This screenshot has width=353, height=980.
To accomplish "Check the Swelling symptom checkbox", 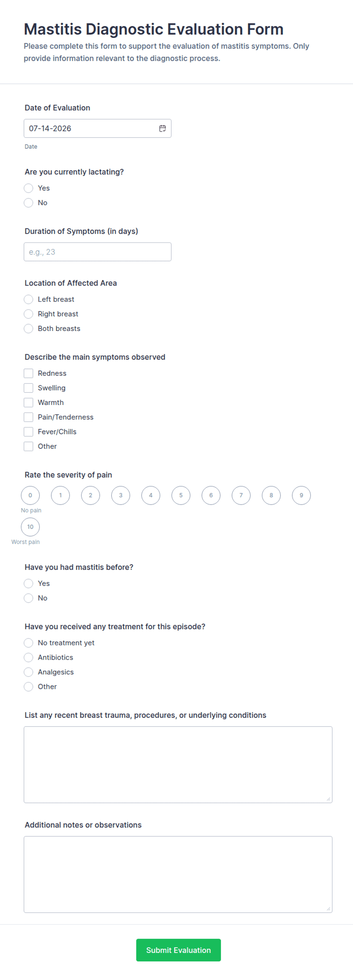I will pos(28,388).
